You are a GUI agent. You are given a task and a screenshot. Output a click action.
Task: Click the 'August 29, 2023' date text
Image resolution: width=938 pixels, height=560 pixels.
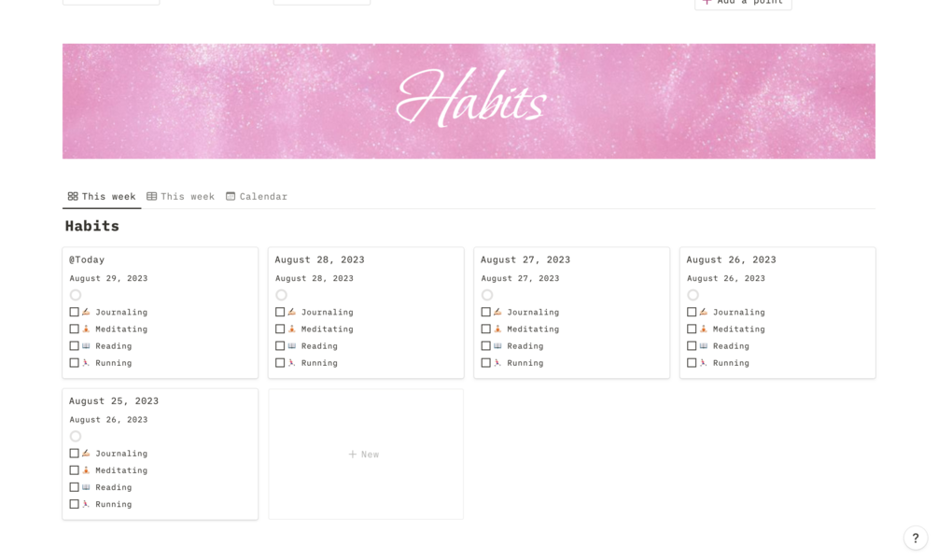coord(108,278)
